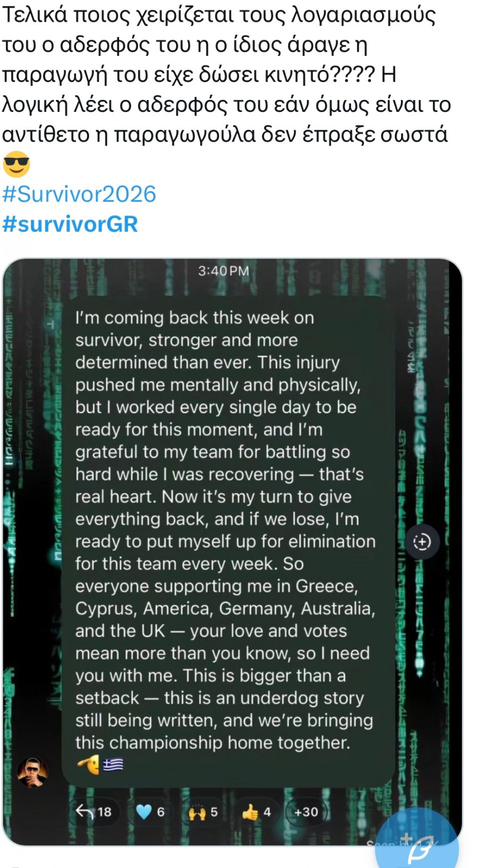Tap the saluting face emoji in the message

[89, 764]
